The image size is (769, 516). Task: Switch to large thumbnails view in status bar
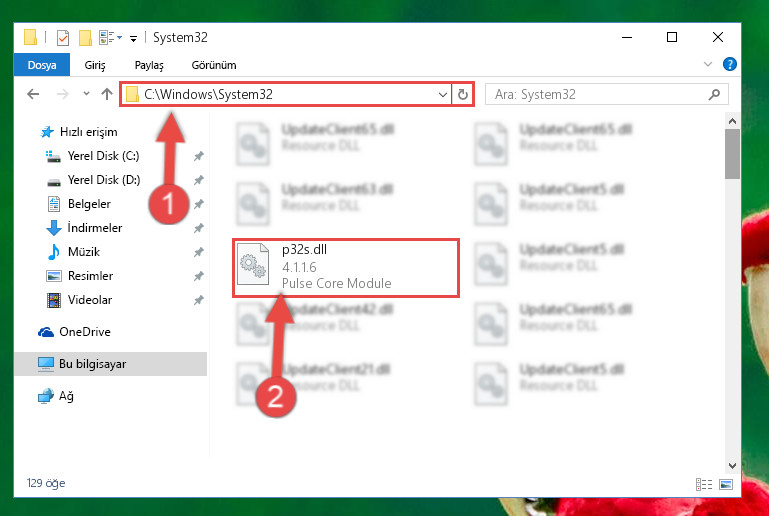pos(726,485)
